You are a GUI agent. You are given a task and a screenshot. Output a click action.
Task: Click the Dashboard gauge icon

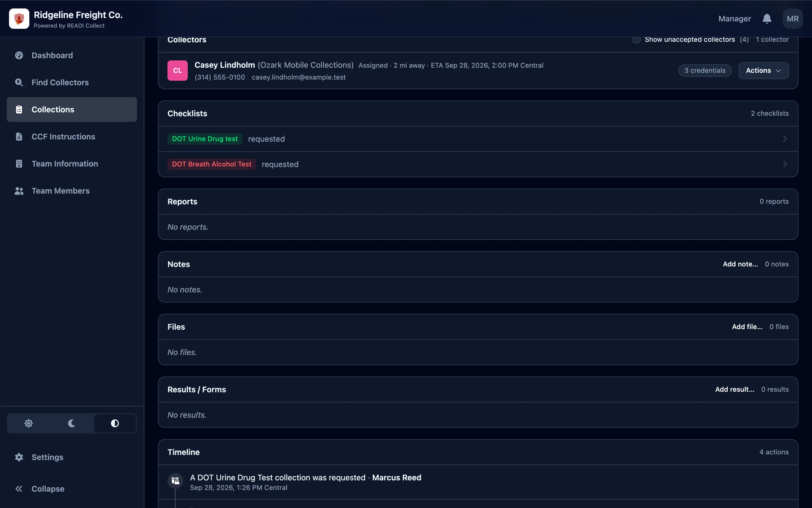click(19, 55)
